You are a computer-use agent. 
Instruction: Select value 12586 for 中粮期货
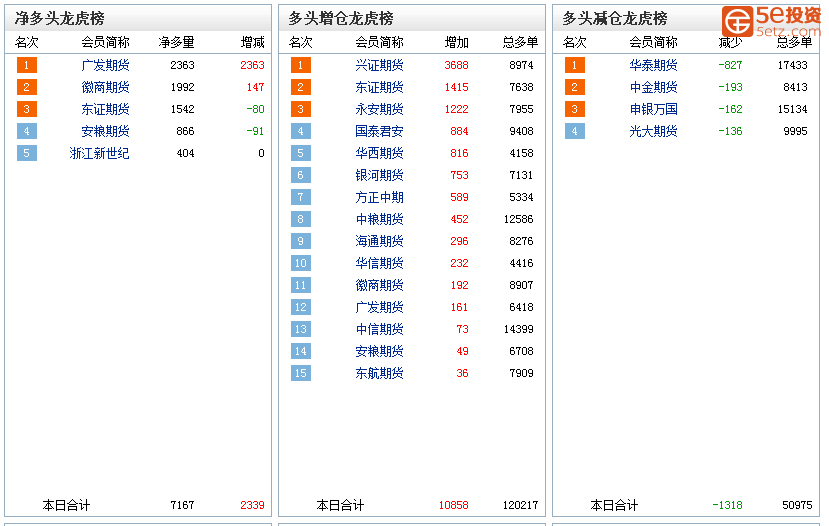click(x=519, y=219)
